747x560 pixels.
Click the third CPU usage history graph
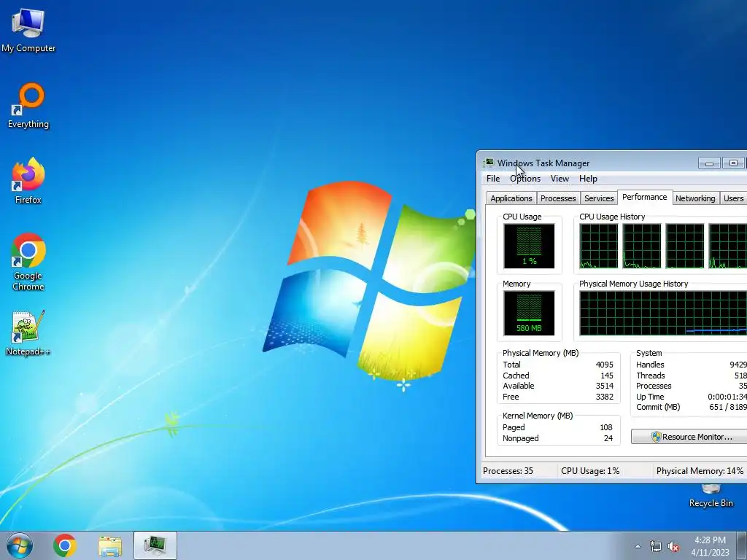point(684,246)
